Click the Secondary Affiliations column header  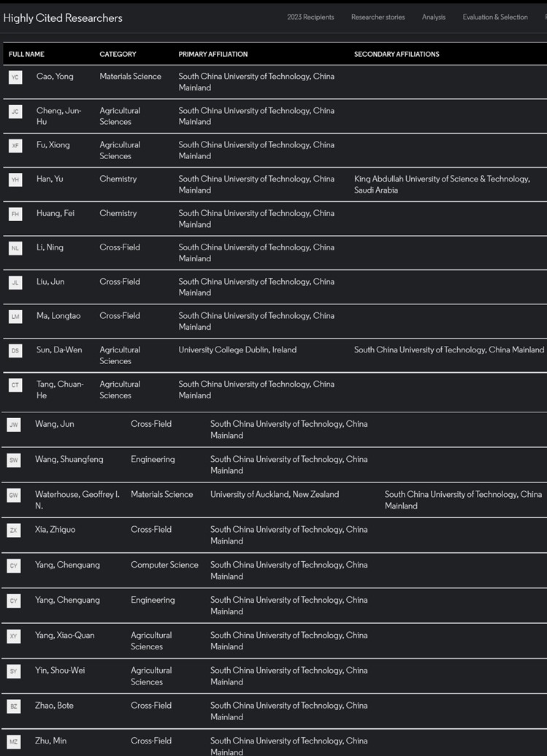tap(397, 54)
